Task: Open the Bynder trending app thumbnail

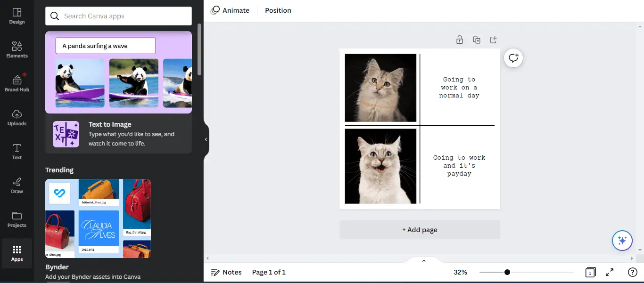Action: [x=98, y=218]
